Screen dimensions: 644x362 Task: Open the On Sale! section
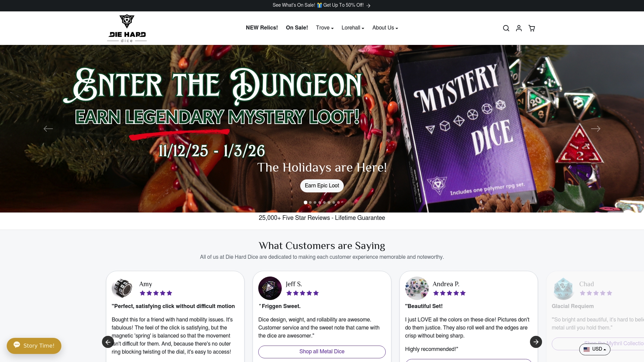click(x=297, y=28)
